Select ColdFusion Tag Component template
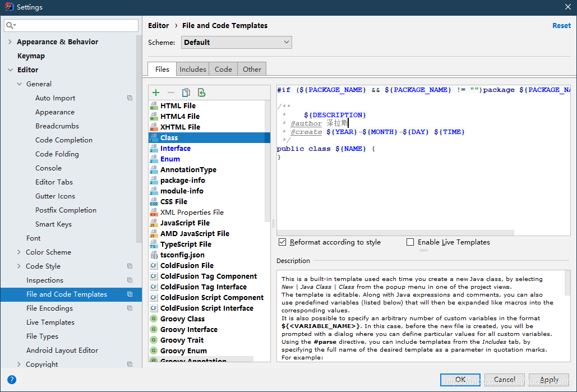This screenshot has width=577, height=392. (x=208, y=276)
